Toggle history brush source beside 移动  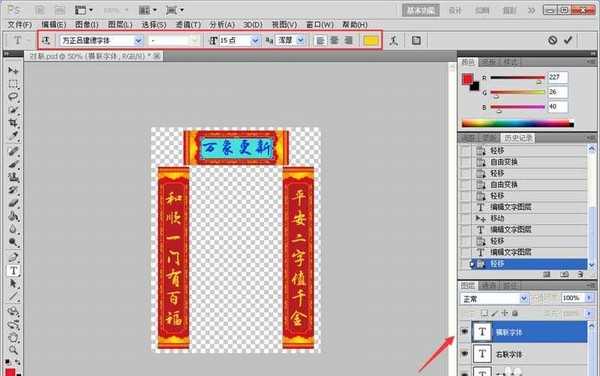coord(465,218)
